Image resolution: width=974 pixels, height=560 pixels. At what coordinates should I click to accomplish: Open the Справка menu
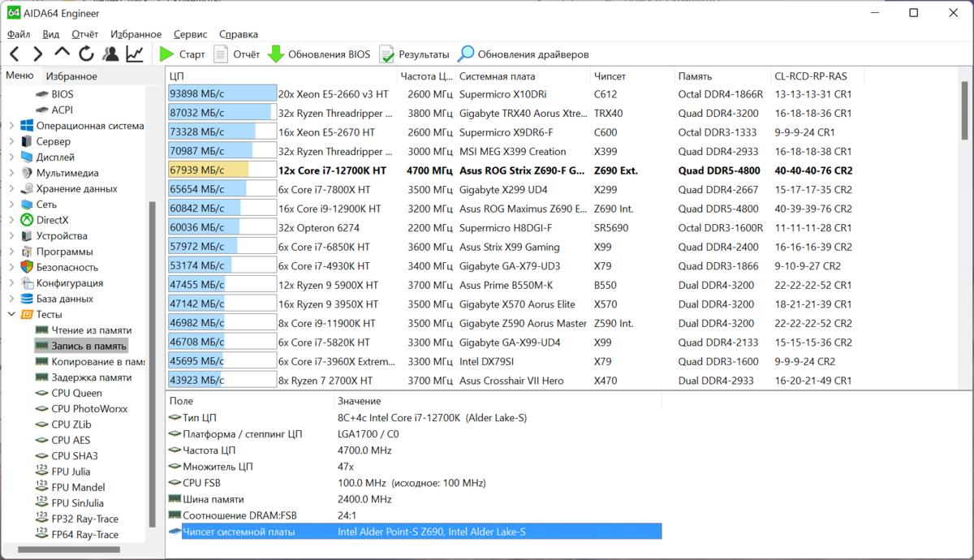pos(239,34)
